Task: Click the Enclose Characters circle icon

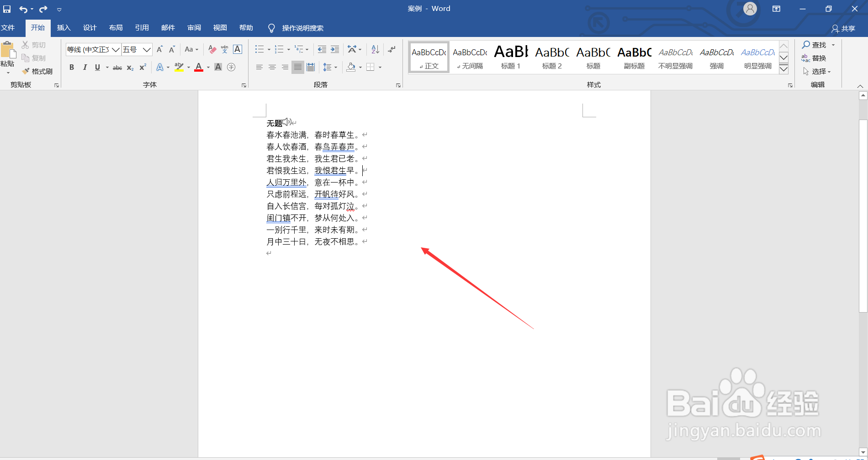Action: click(x=231, y=67)
